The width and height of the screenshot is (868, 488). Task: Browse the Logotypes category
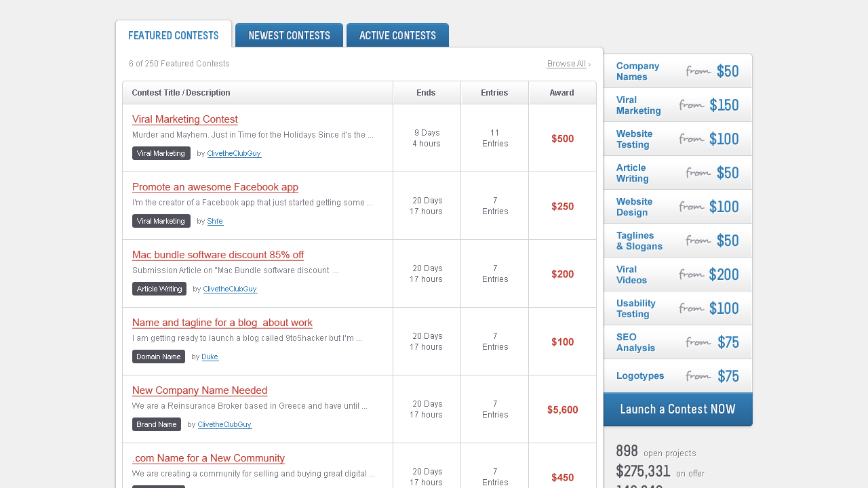pos(638,375)
